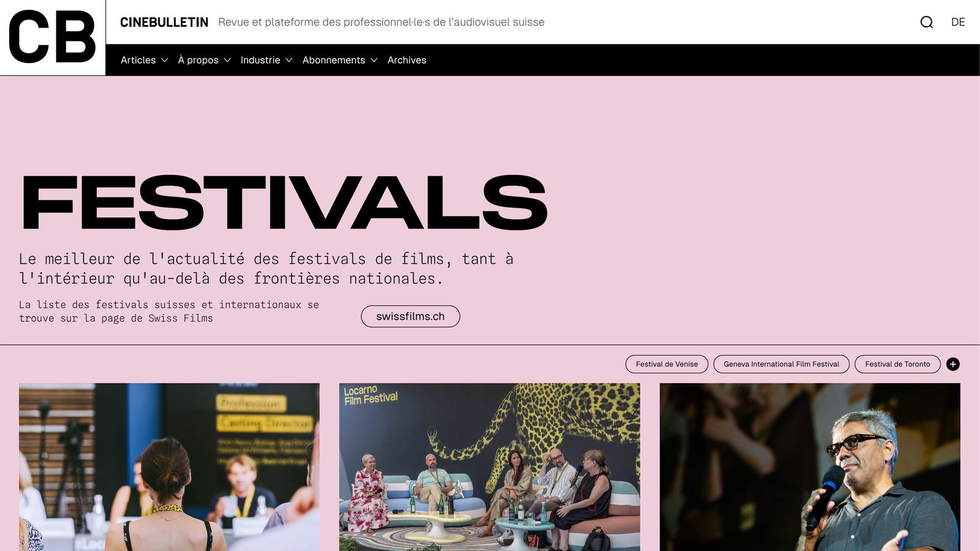Screen dimensions: 980x551
Task: Open the Locarno Film Festival panel photo article
Action: click(489, 467)
